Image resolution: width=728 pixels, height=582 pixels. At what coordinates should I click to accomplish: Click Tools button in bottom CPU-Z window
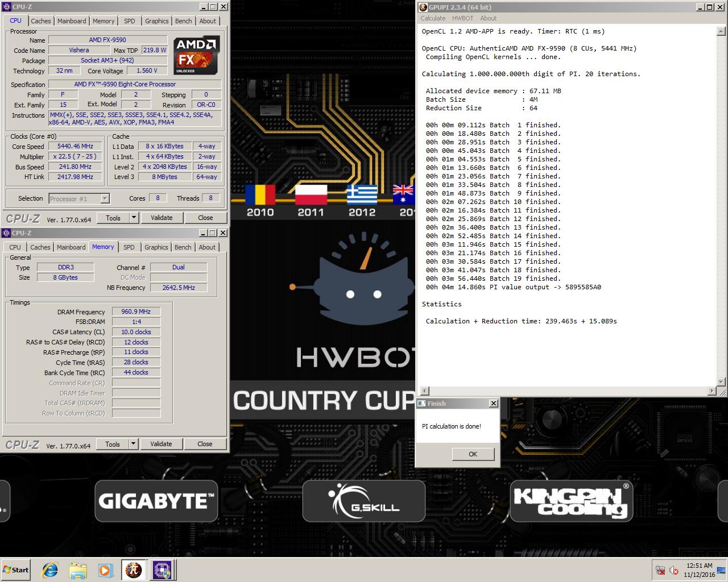113,444
